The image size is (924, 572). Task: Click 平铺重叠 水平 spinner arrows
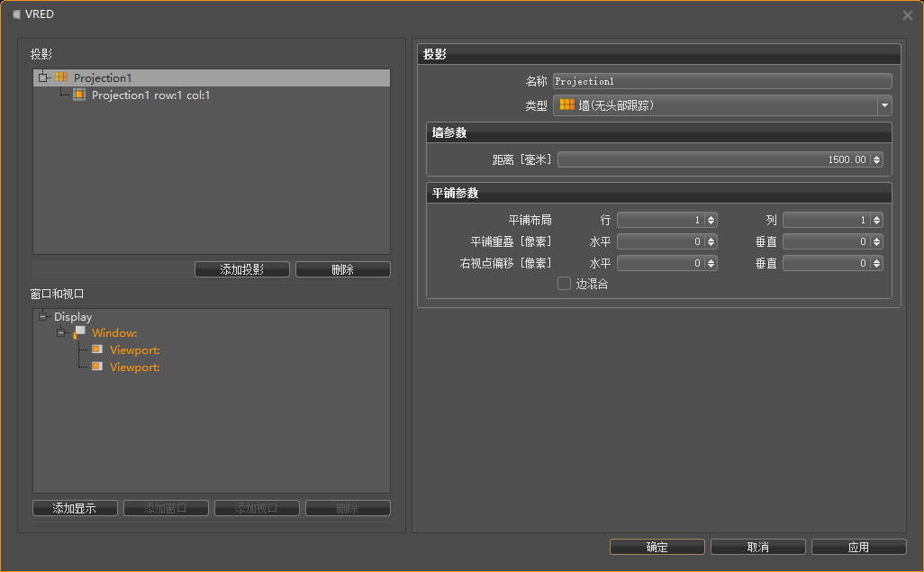tap(711, 241)
